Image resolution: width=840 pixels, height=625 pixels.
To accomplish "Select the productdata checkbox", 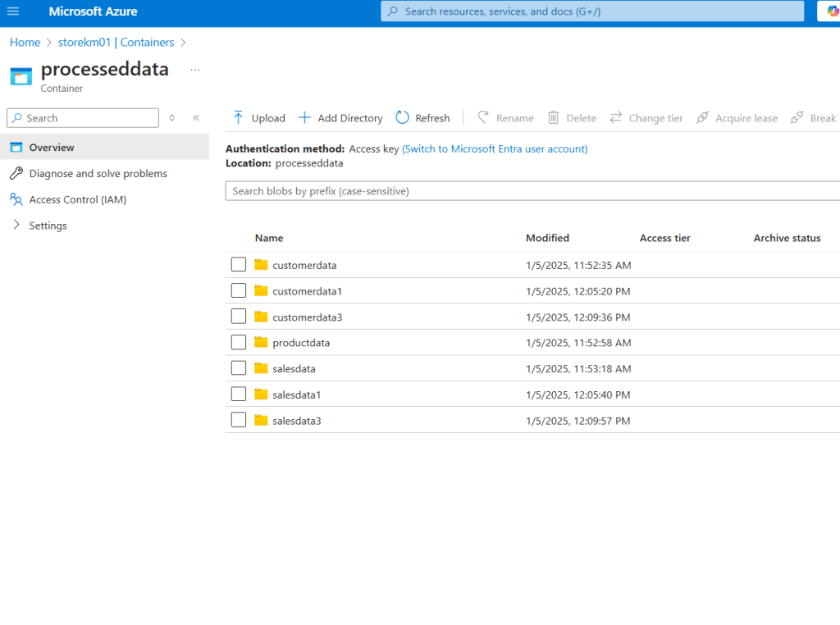I will tap(239, 342).
